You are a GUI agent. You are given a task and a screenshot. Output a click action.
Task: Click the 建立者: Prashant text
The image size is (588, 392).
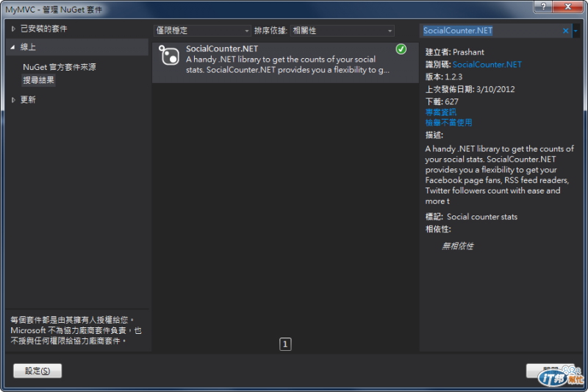(x=454, y=52)
